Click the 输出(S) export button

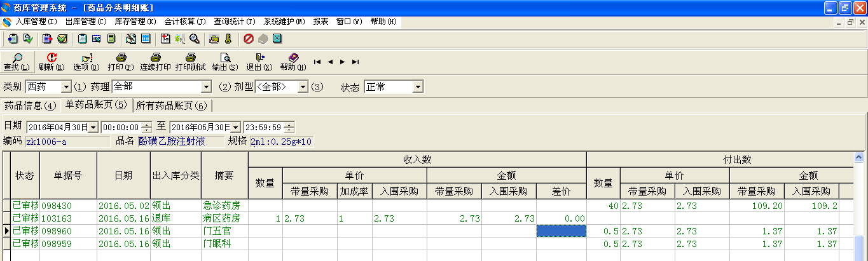224,62
